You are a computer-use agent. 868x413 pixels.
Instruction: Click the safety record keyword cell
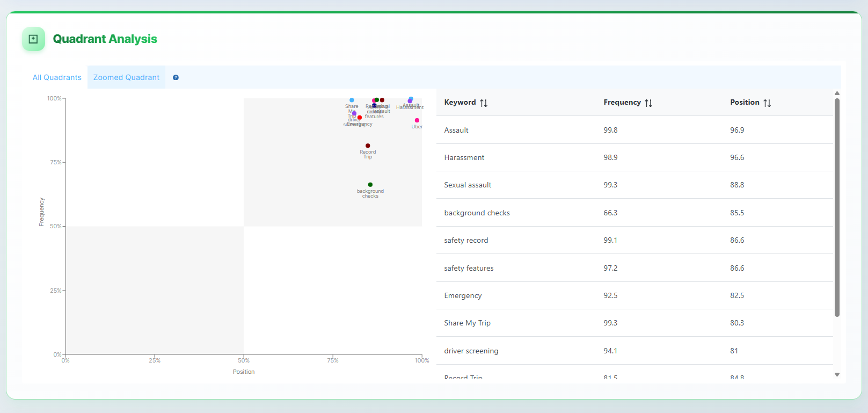[466, 240]
